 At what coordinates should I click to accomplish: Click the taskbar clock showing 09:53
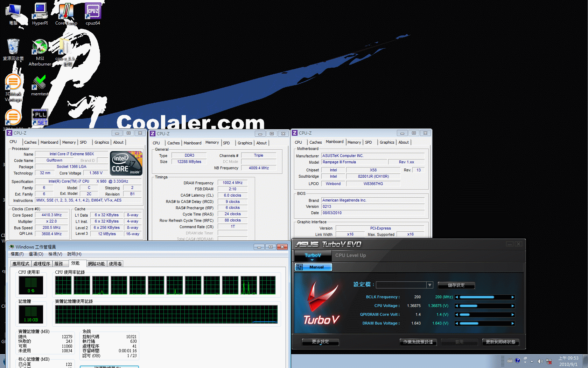(x=568, y=361)
